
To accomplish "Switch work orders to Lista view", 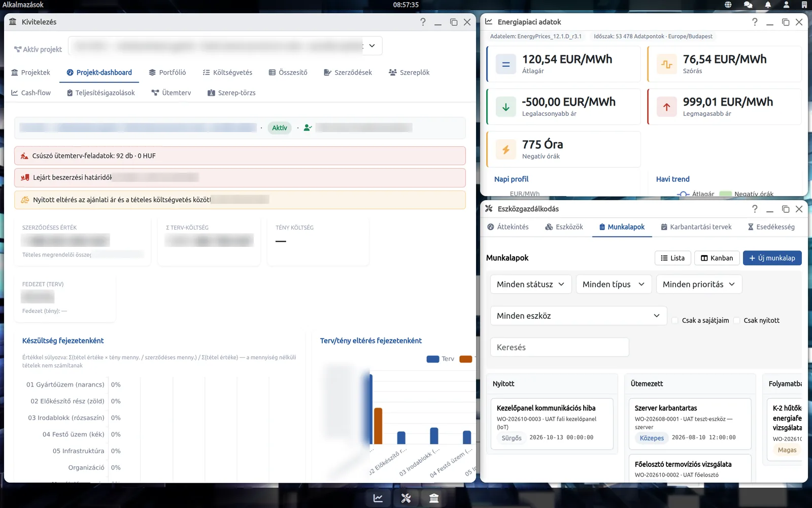I will point(672,258).
